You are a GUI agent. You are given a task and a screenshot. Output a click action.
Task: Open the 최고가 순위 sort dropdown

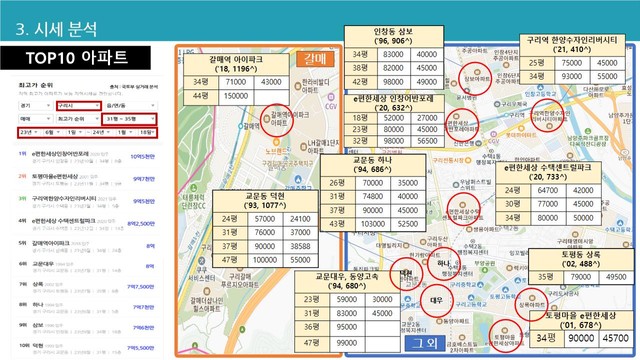coord(78,119)
